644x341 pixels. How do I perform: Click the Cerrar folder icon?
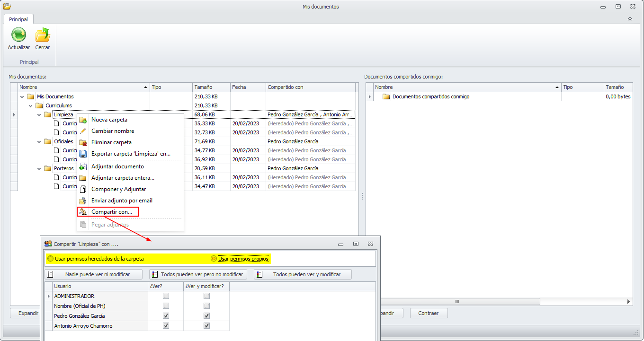click(x=43, y=35)
